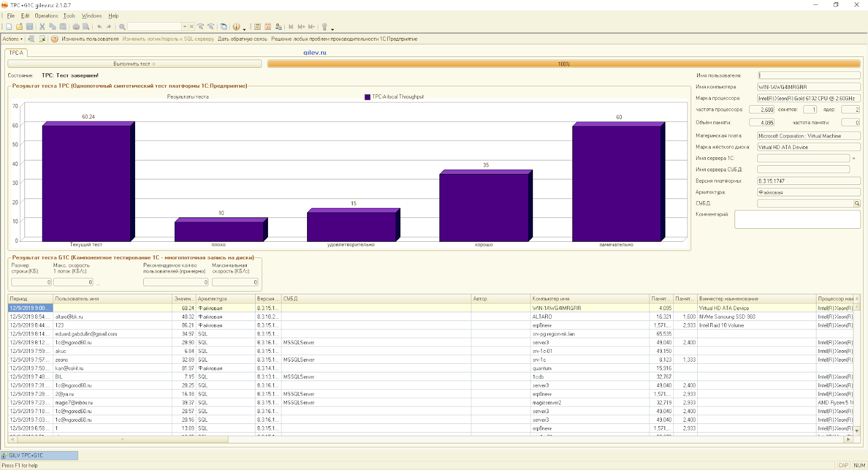
Task: Select the TPC-A tab
Action: coord(16,53)
